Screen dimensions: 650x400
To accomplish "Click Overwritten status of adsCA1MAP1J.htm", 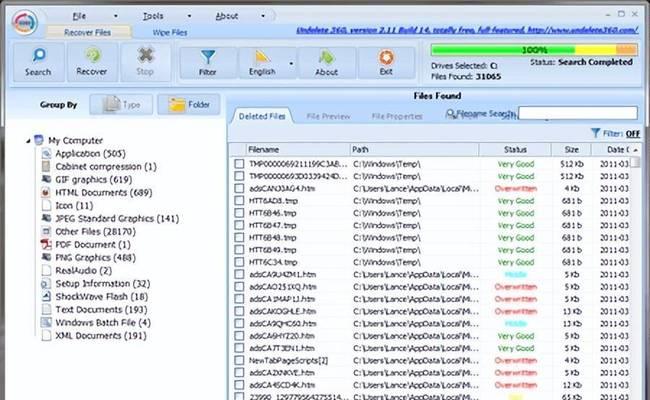I will pyautogui.click(x=516, y=299).
